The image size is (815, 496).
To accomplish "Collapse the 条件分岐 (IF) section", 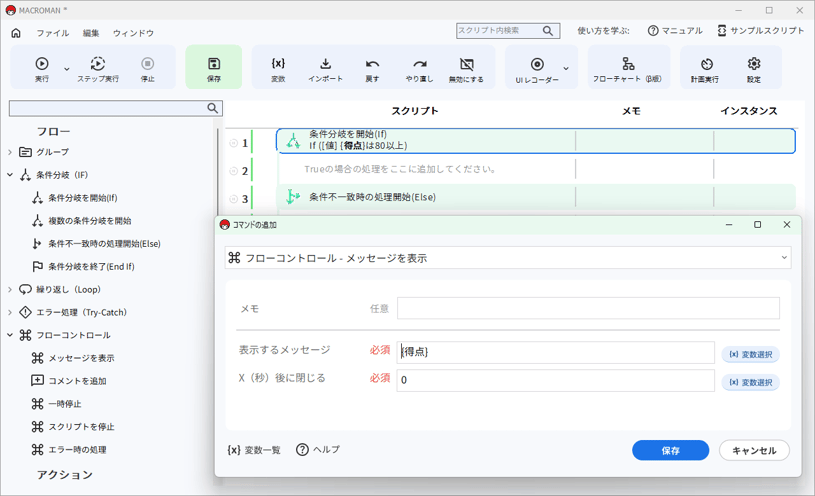I will point(10,175).
